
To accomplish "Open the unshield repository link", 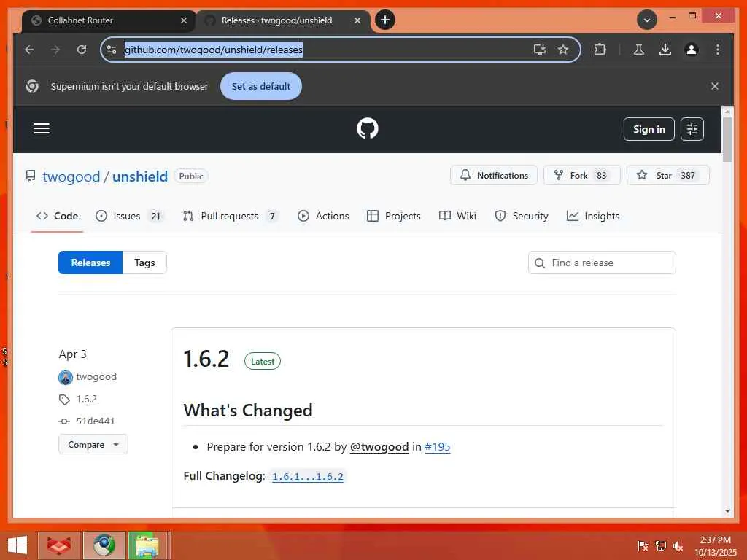I will 140,176.
